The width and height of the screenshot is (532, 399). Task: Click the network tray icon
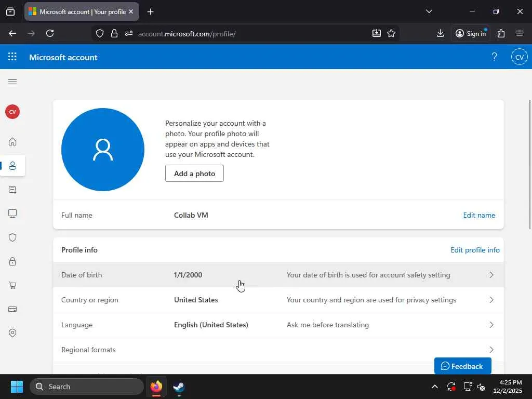[468, 387]
